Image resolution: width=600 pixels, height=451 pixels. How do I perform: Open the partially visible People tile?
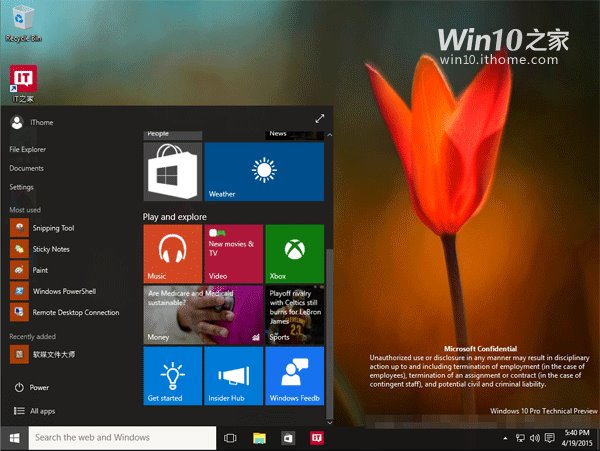pos(173,135)
